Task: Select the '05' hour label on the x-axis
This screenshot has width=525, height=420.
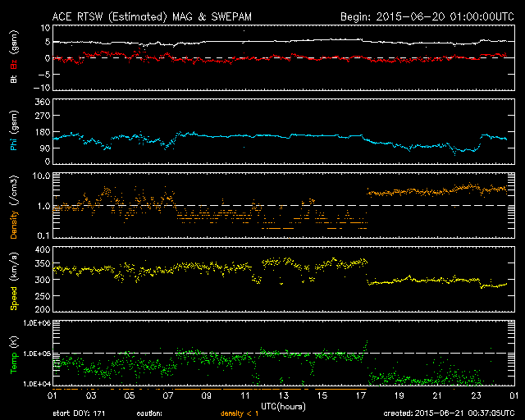Action: point(130,396)
